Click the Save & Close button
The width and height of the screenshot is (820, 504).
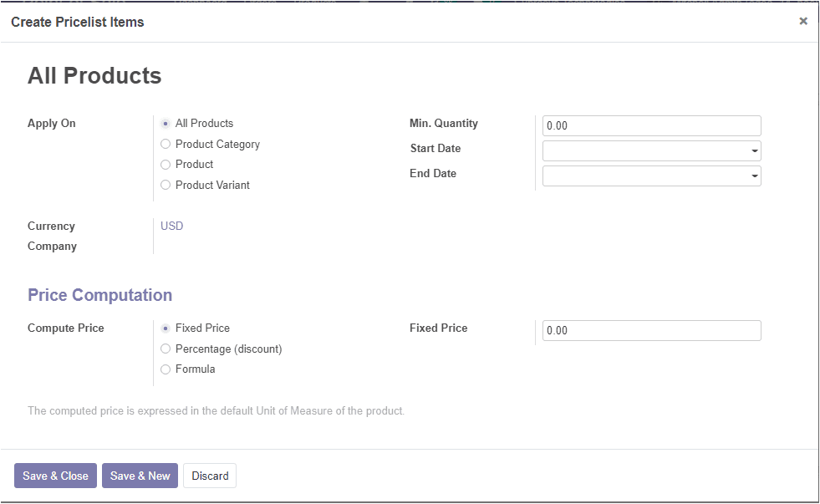point(55,476)
